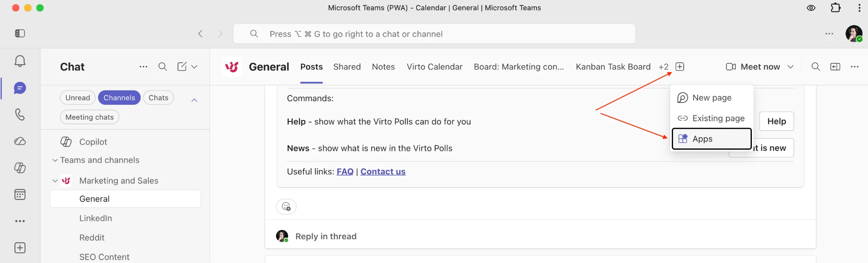The image size is (868, 263).
Task: Open Copilot icon in left rail
Action: 20,168
